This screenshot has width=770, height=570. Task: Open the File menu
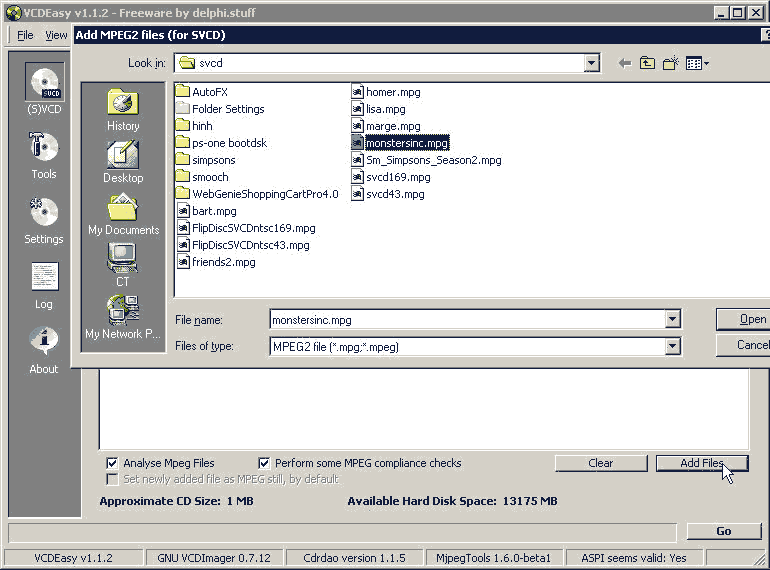pos(25,35)
